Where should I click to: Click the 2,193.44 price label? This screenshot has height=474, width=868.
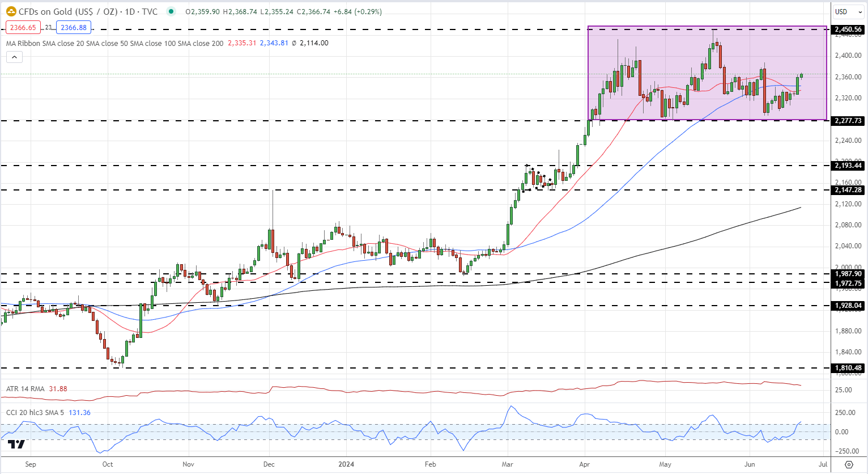(x=848, y=166)
